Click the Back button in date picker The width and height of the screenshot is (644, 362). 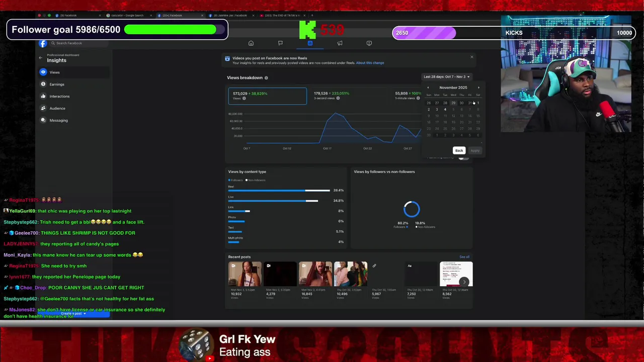pos(459,150)
